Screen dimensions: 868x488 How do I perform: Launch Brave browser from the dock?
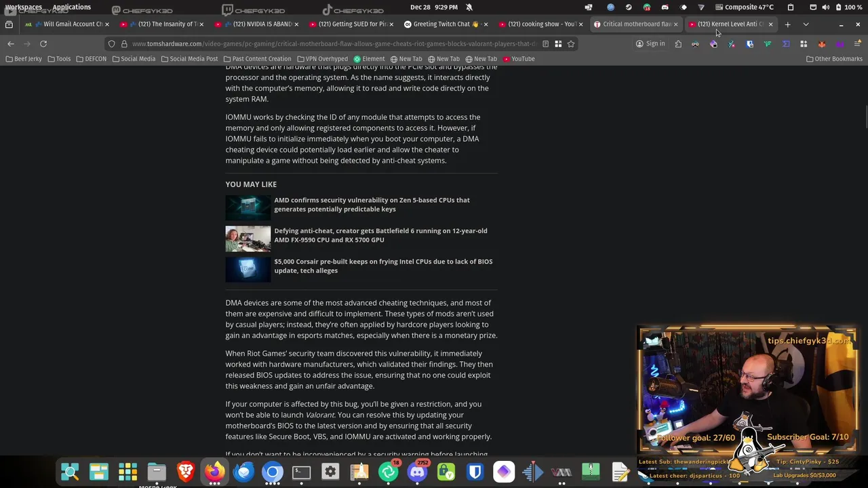[185, 472]
